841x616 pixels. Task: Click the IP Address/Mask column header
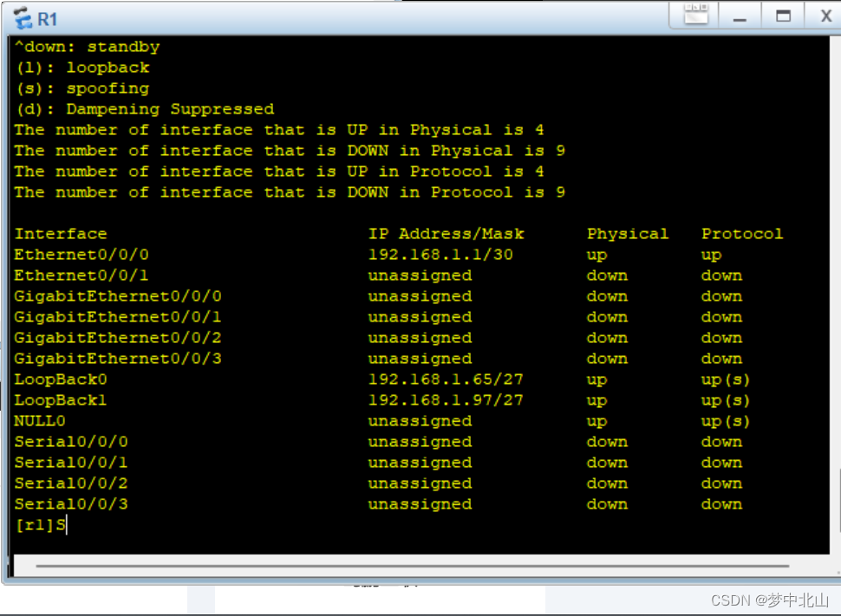pos(446,234)
